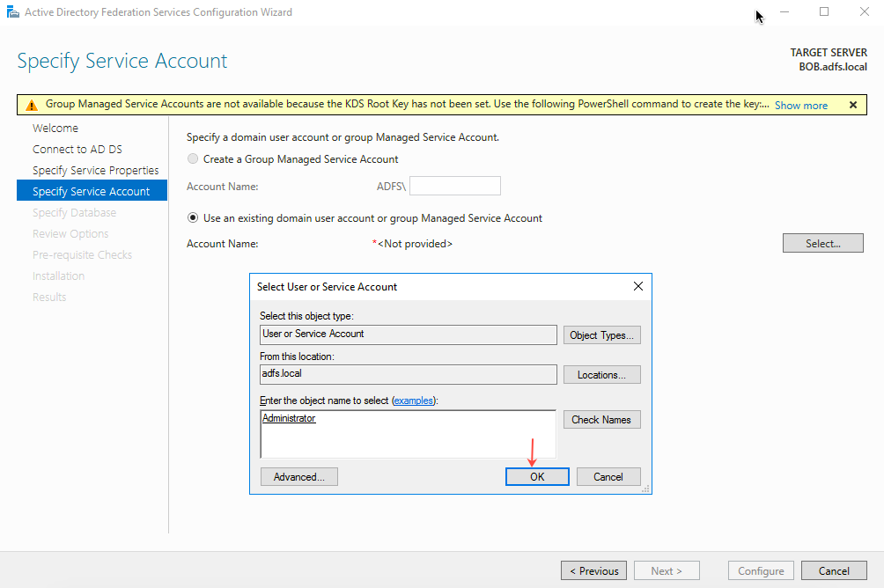Click the Specify Database step
Viewport: 884px width, 588px height.
[x=75, y=212]
